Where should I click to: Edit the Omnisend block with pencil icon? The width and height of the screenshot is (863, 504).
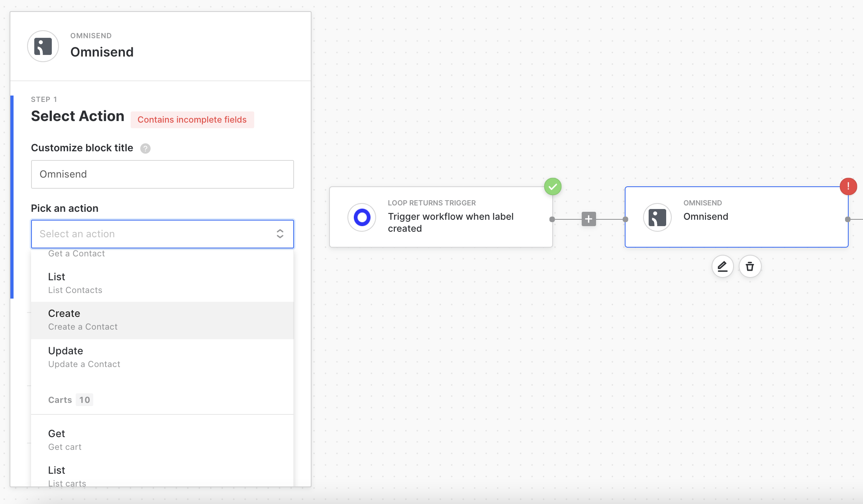coord(722,266)
